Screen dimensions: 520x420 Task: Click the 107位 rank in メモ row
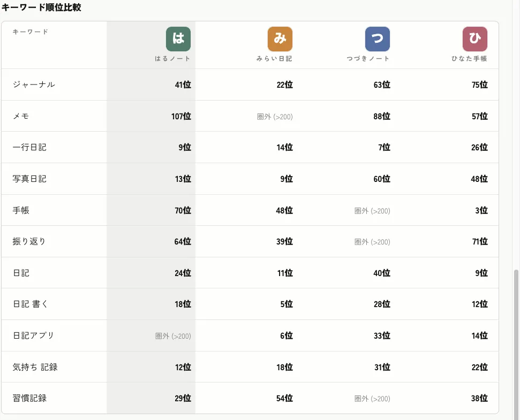tap(181, 116)
